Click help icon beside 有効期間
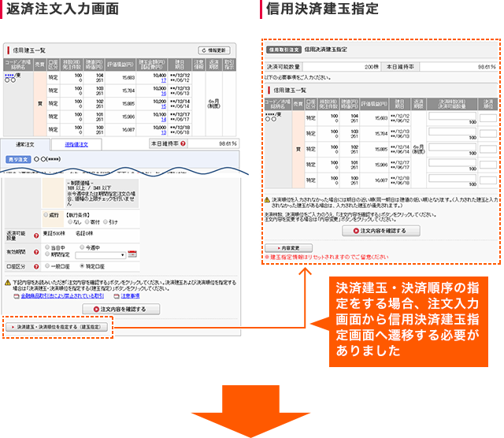504x438 pixels. pyautogui.click(x=36, y=252)
